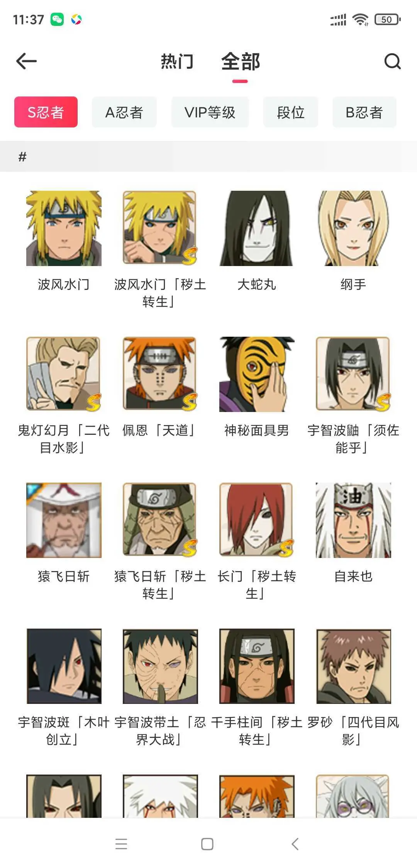Pick the 纲手 character portrait
Image resolution: width=417 pixels, height=868 pixels.
coord(353,228)
